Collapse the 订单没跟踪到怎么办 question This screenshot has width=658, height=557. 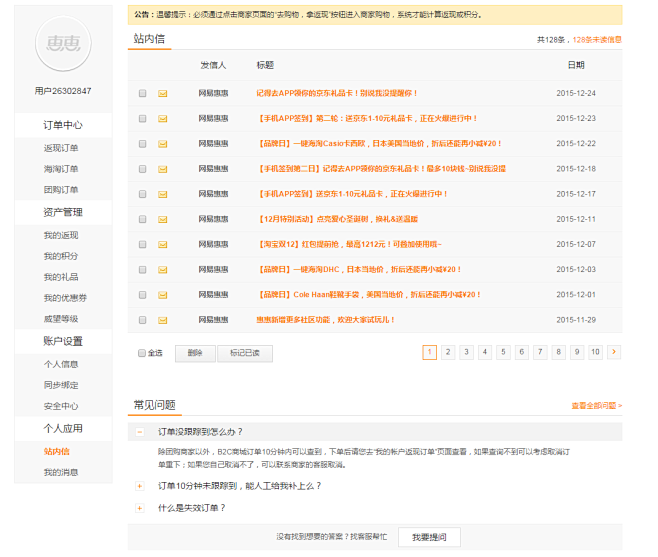[140, 432]
